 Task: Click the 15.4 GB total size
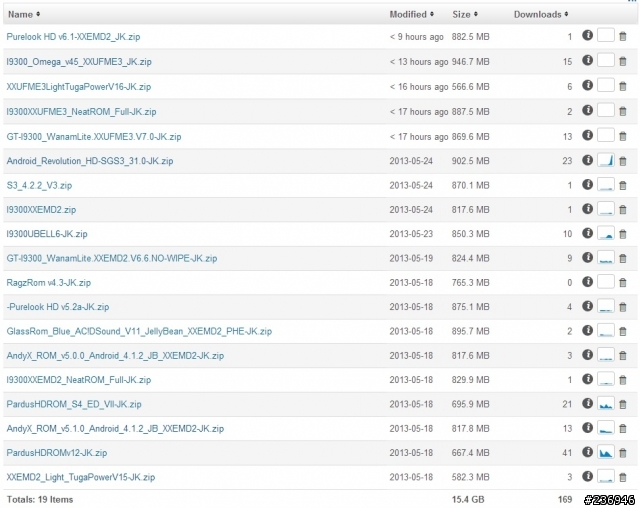point(468,499)
